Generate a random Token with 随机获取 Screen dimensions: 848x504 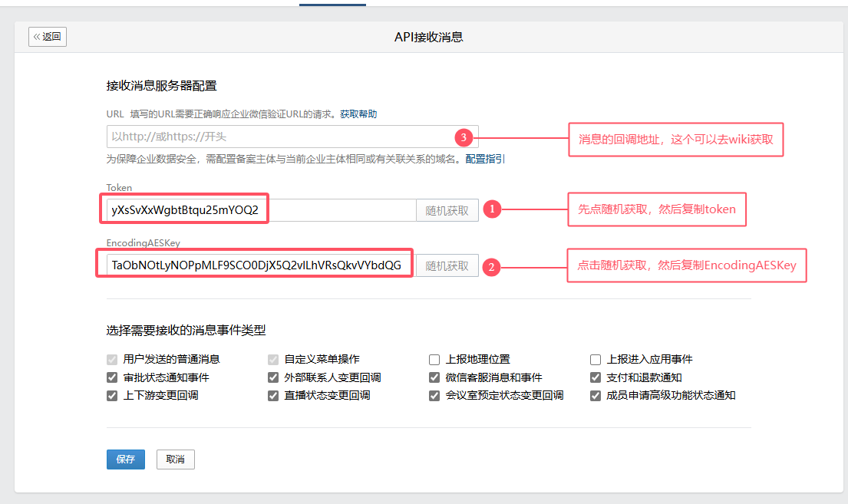click(x=447, y=210)
